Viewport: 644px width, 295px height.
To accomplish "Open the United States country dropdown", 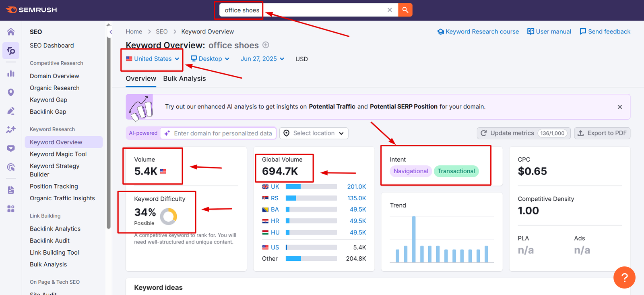I will click(x=153, y=59).
